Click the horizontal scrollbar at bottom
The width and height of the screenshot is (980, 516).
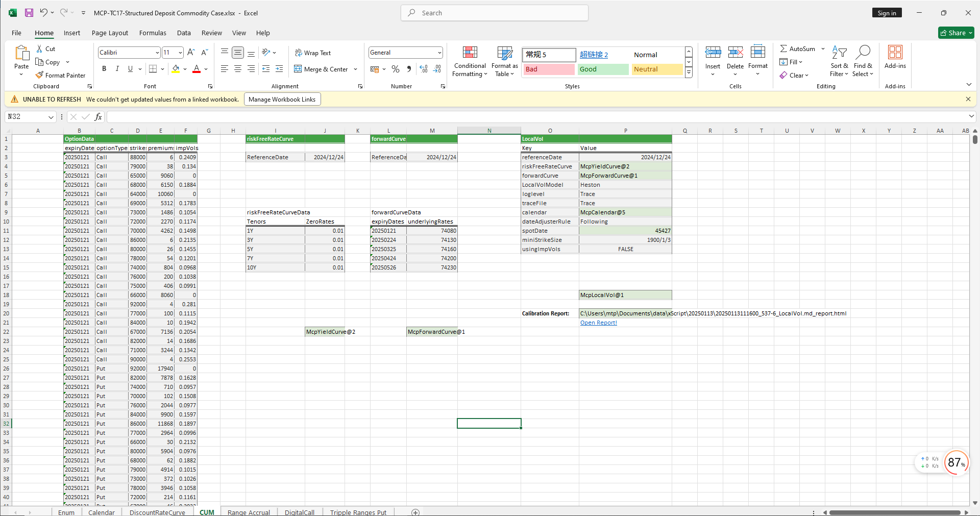point(895,512)
